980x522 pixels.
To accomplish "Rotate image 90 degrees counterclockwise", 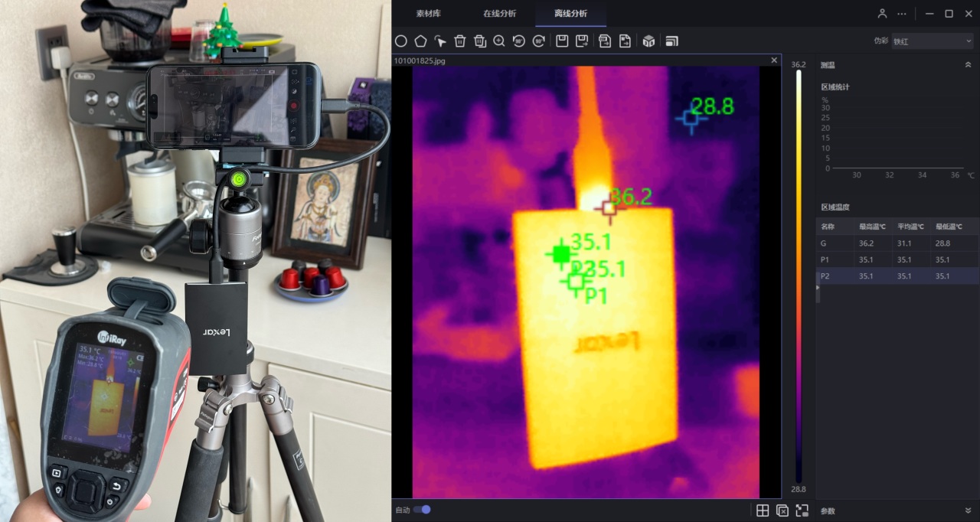I will coord(519,41).
